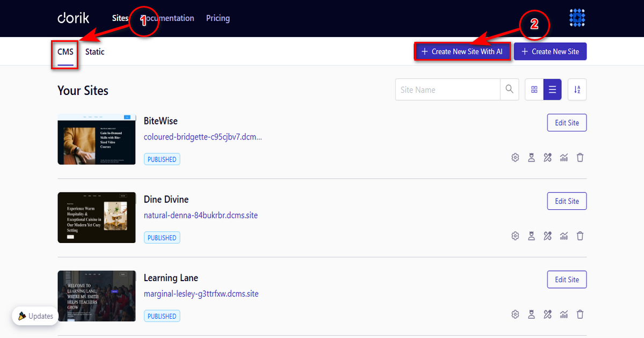Open design pen icon for Learning Lane
This screenshot has height=338, width=644.
[x=547, y=314]
